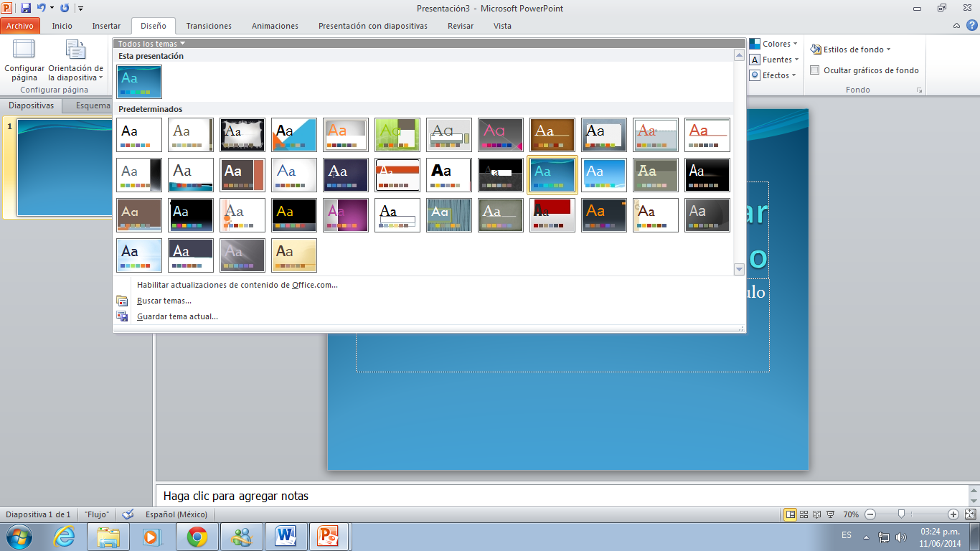
Task: Minimize the ribbon with the chevron icon
Action: point(957,26)
